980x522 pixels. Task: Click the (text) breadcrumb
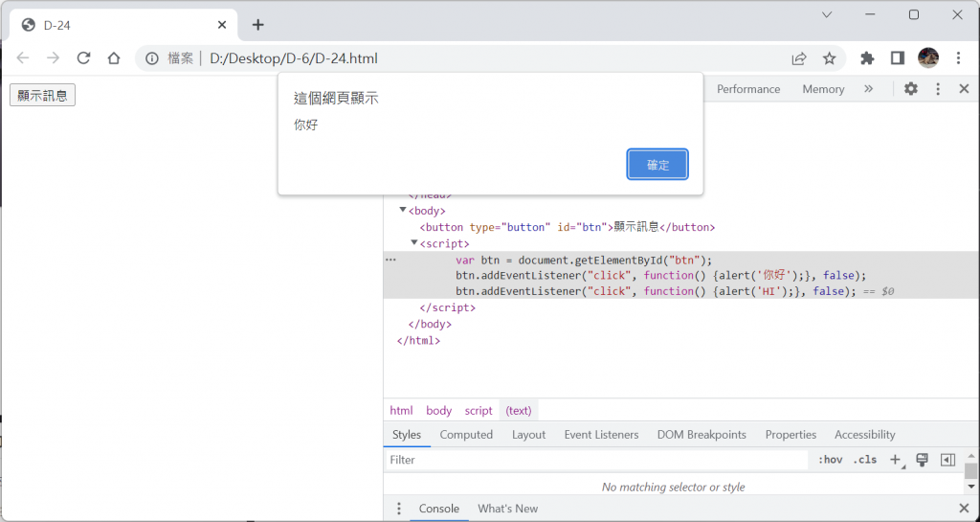(x=519, y=411)
